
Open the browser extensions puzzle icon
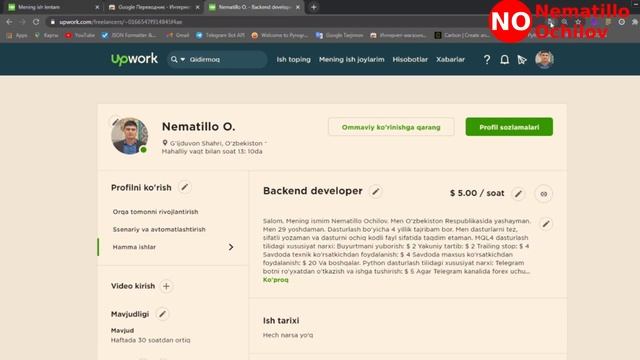[634, 22]
